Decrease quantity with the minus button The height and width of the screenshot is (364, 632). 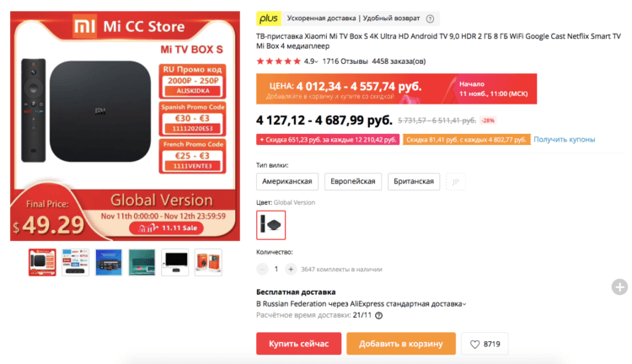pyautogui.click(x=262, y=270)
